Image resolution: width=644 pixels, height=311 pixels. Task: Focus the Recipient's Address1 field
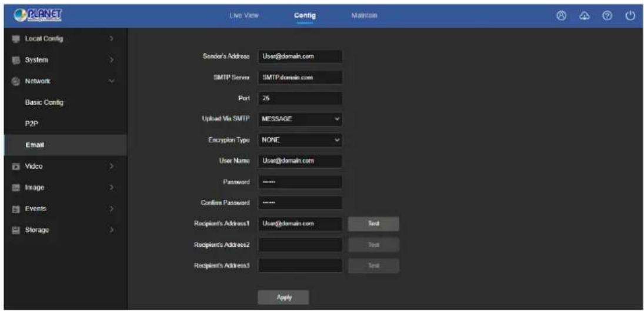300,223
